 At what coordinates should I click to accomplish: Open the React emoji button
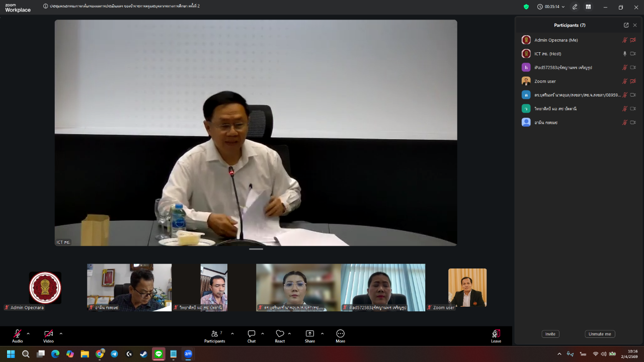coord(280,336)
